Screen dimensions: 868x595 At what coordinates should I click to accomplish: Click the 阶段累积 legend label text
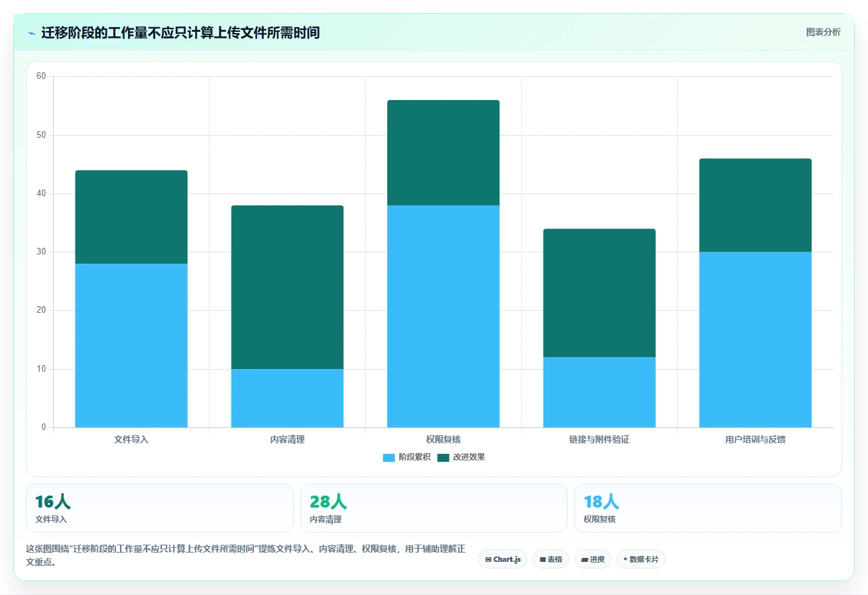tap(414, 457)
